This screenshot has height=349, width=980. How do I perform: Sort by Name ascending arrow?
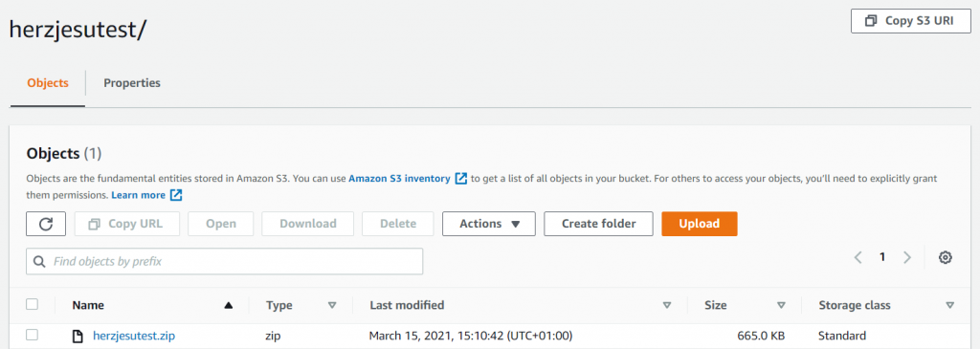click(228, 305)
